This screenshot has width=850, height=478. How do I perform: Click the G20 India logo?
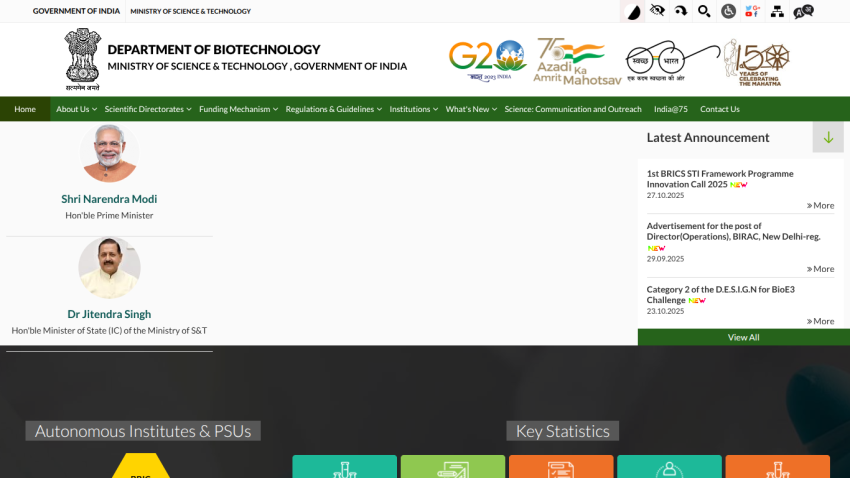pyautogui.click(x=487, y=60)
